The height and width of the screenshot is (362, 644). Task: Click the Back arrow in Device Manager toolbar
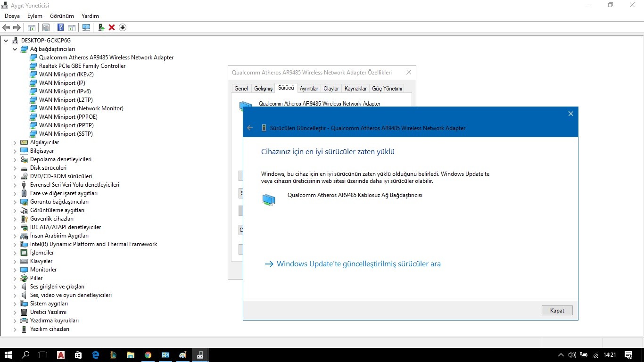(6, 27)
